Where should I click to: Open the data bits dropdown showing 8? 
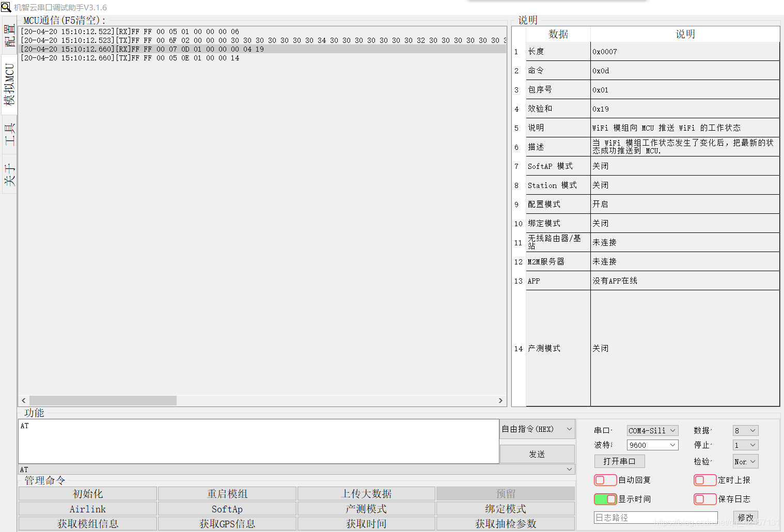pos(745,430)
